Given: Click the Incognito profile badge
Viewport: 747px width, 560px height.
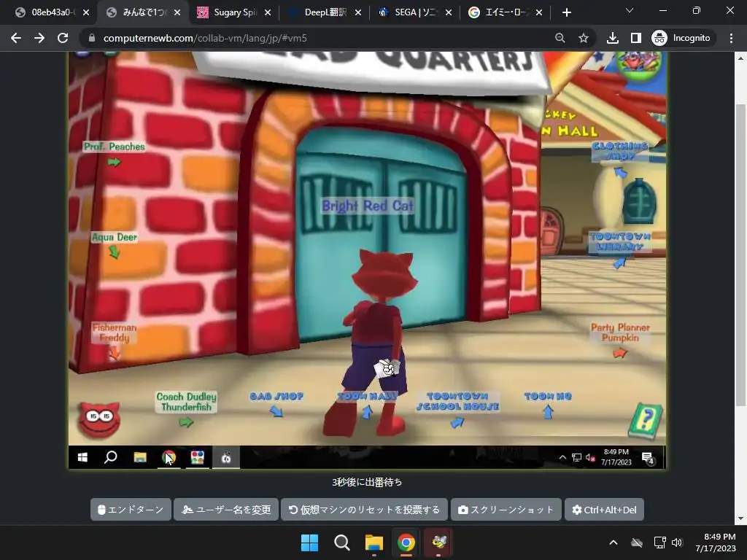Looking at the screenshot, I should pos(681,38).
